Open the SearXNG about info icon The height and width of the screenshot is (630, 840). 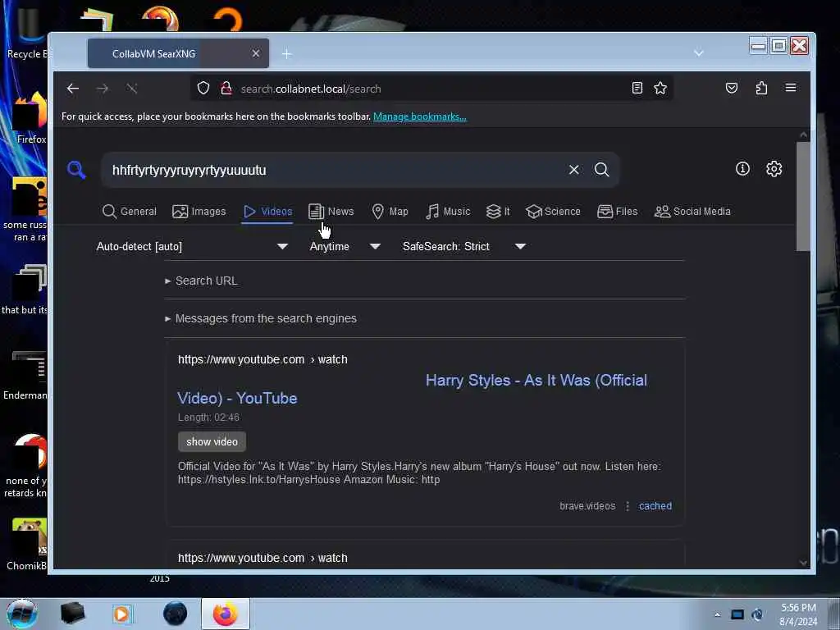(742, 169)
